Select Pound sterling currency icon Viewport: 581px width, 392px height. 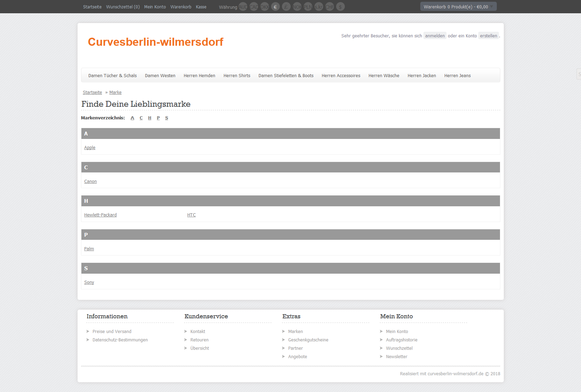tap(286, 7)
